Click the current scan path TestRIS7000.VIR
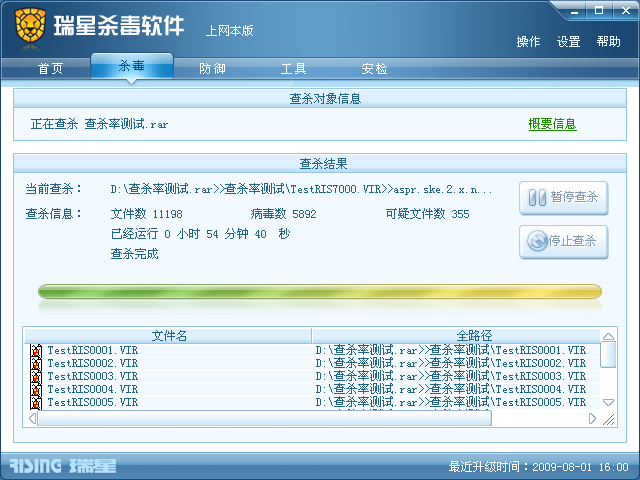This screenshot has width=640, height=480. click(301, 189)
